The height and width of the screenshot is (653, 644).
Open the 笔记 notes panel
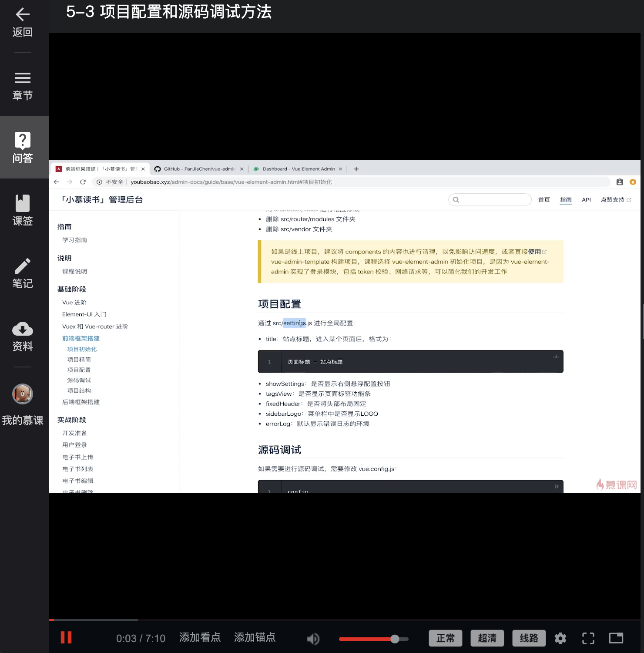click(x=23, y=273)
